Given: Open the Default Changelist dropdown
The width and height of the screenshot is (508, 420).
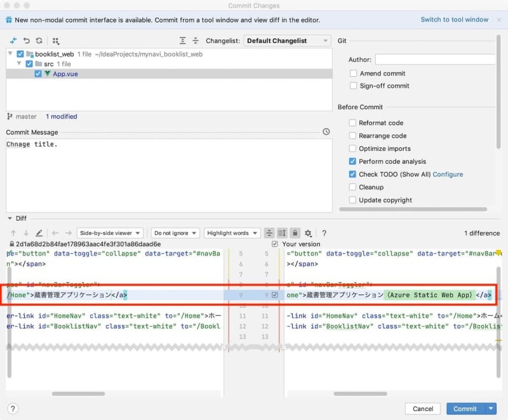Looking at the screenshot, I should tap(287, 41).
